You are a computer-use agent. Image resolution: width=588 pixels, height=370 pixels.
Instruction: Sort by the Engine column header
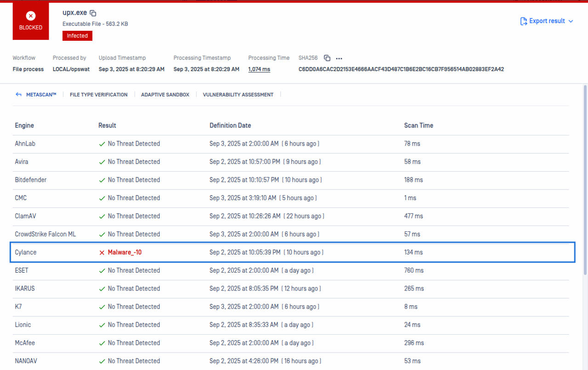tap(24, 125)
